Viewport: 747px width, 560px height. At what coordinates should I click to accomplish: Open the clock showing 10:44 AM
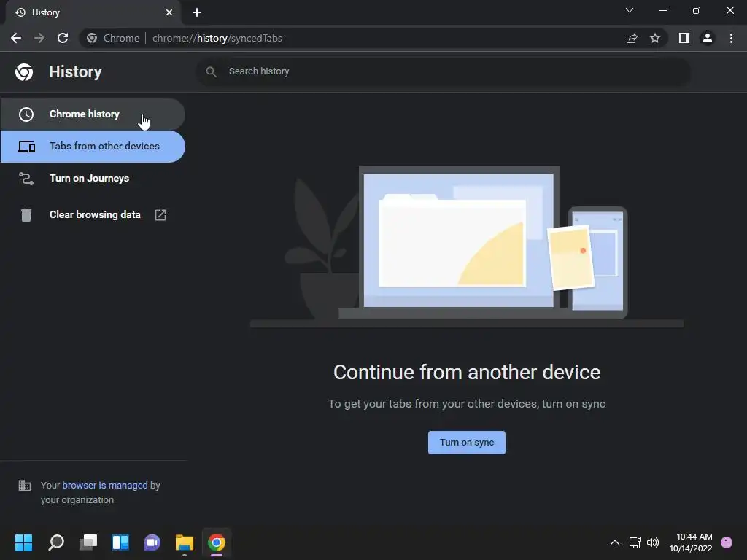click(x=691, y=542)
